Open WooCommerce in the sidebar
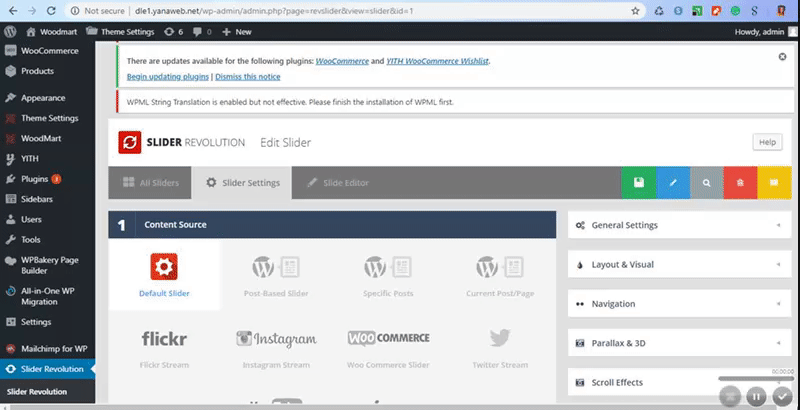 pyautogui.click(x=47, y=51)
